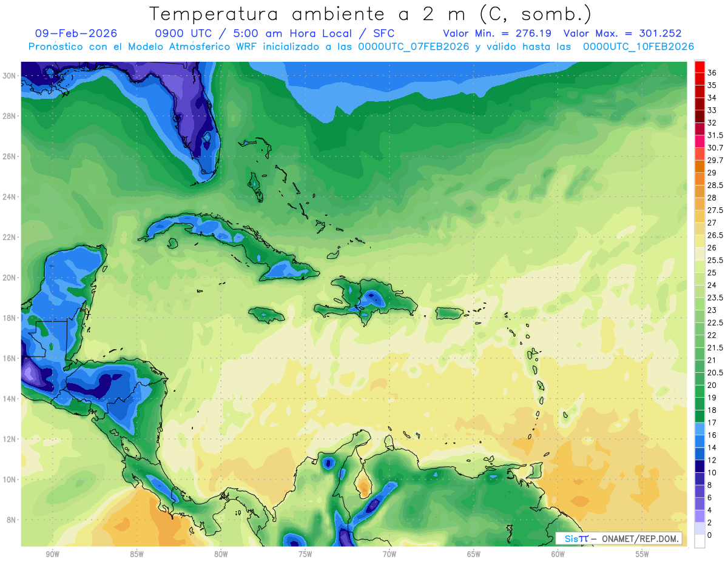Click the legend value "2" near the bottom

pyautogui.click(x=709, y=523)
